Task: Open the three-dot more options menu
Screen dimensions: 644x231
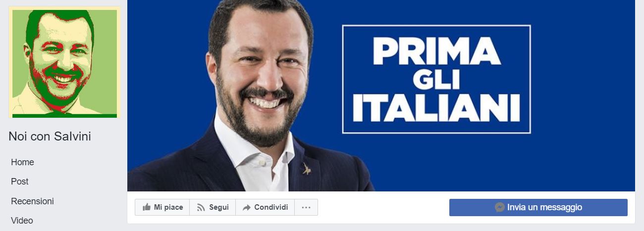Action: pyautogui.click(x=306, y=207)
